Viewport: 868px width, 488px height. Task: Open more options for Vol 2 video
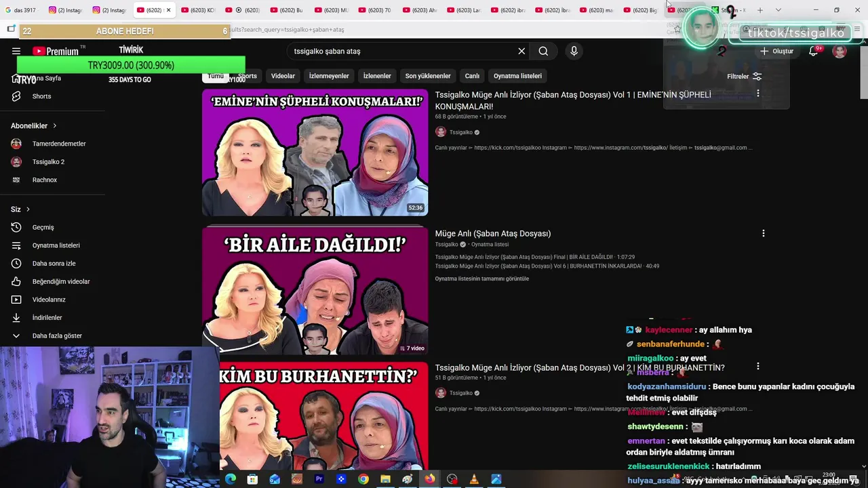point(757,366)
